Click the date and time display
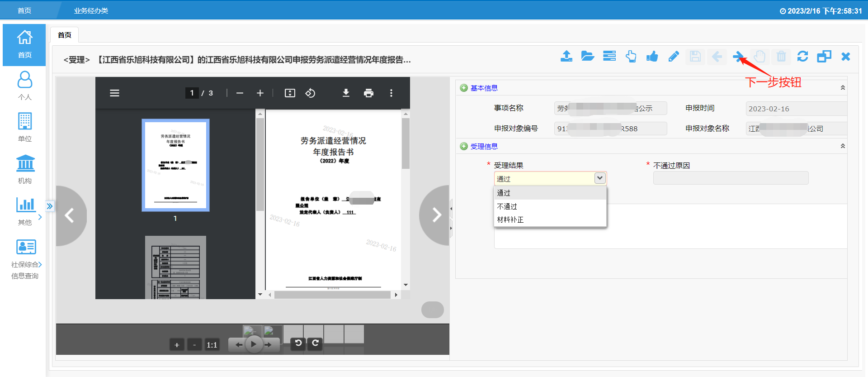 pos(821,11)
